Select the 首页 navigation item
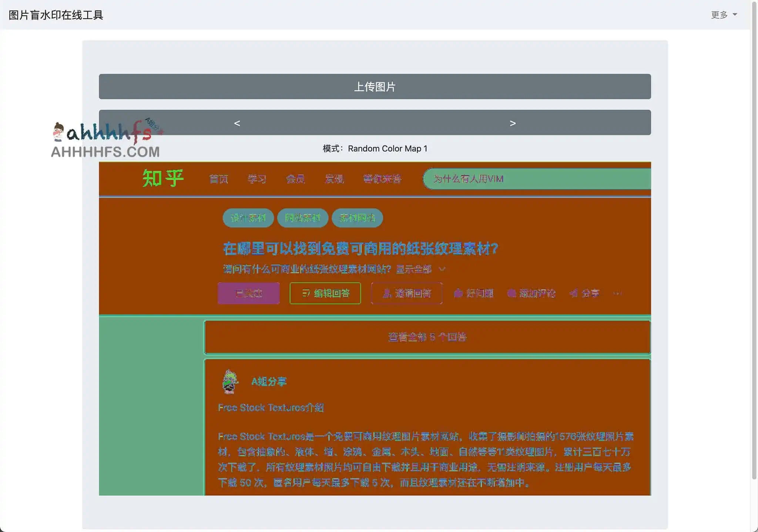 click(218, 179)
